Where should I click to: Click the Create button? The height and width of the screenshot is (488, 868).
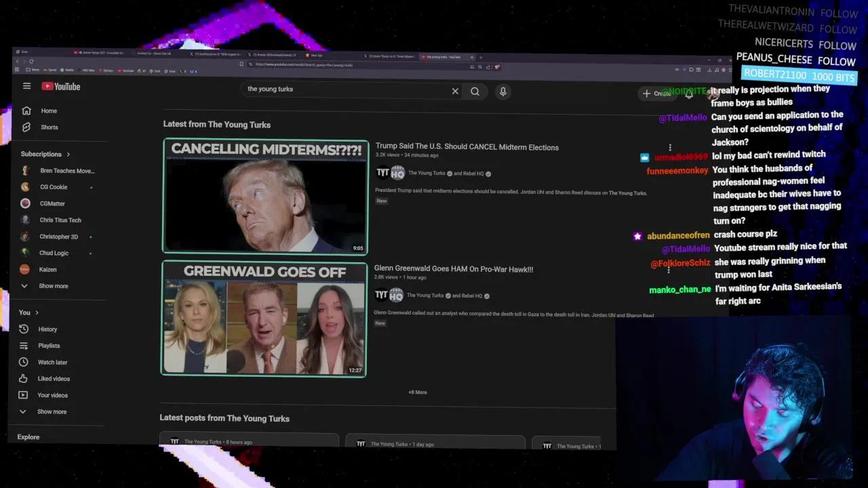tap(657, 94)
